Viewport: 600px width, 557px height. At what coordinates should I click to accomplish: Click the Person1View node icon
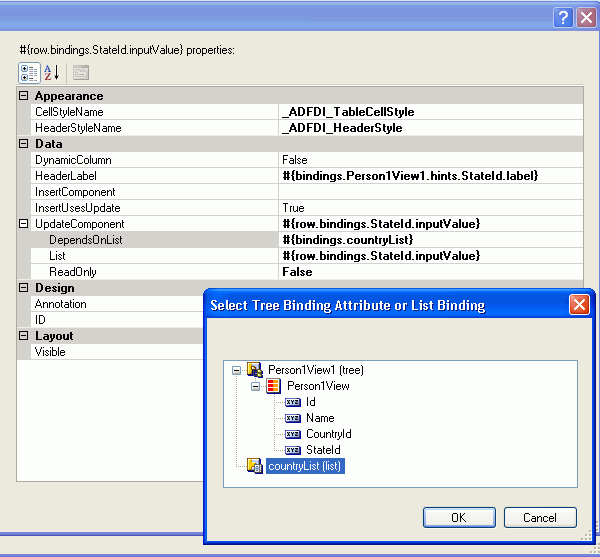click(273, 386)
